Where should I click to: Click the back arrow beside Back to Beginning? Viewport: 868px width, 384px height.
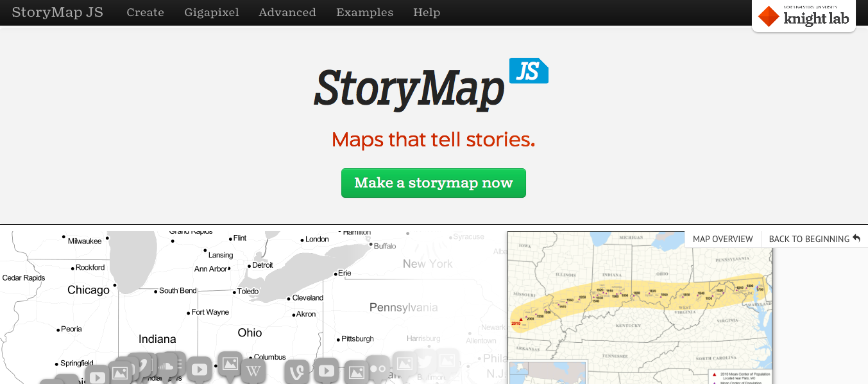pyautogui.click(x=856, y=239)
